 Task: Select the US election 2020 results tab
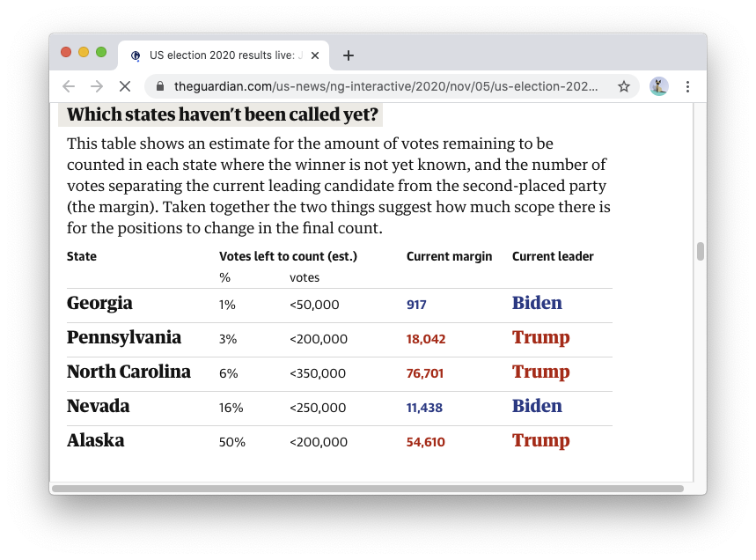tap(220, 55)
